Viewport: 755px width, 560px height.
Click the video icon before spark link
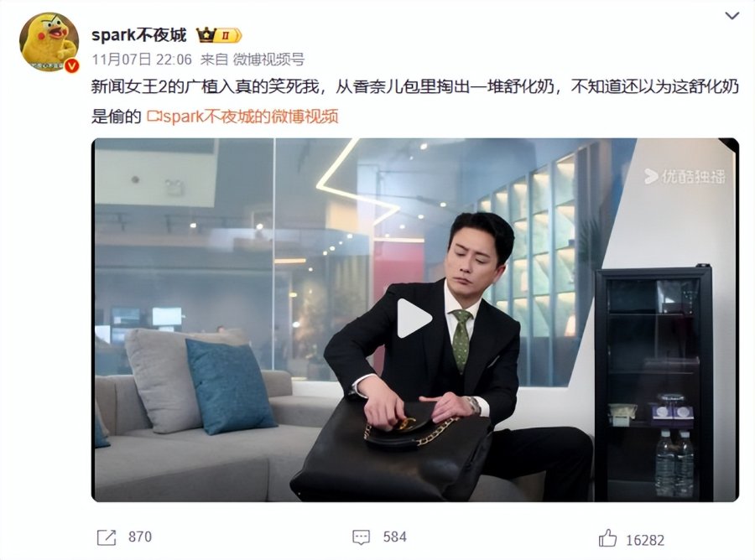coord(154,117)
